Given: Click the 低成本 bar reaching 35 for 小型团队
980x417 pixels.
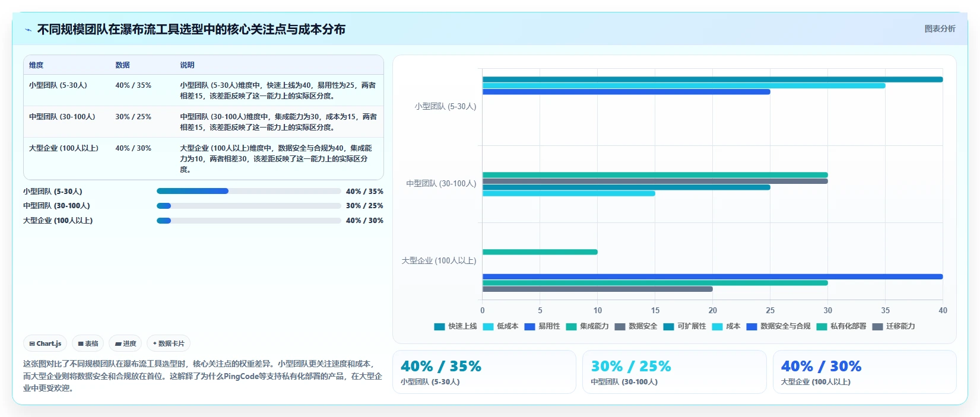Looking at the screenshot, I should tap(684, 85).
